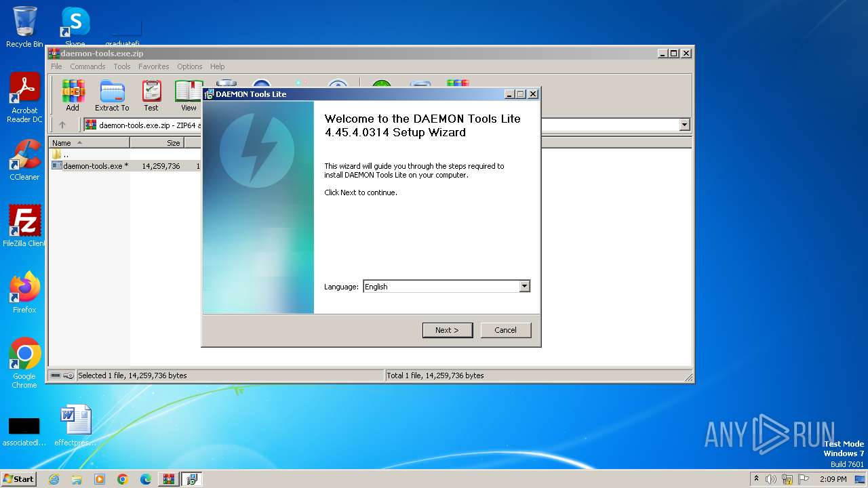Select the daemon-tools.exe file row
The image size is (868, 488).
(125, 165)
